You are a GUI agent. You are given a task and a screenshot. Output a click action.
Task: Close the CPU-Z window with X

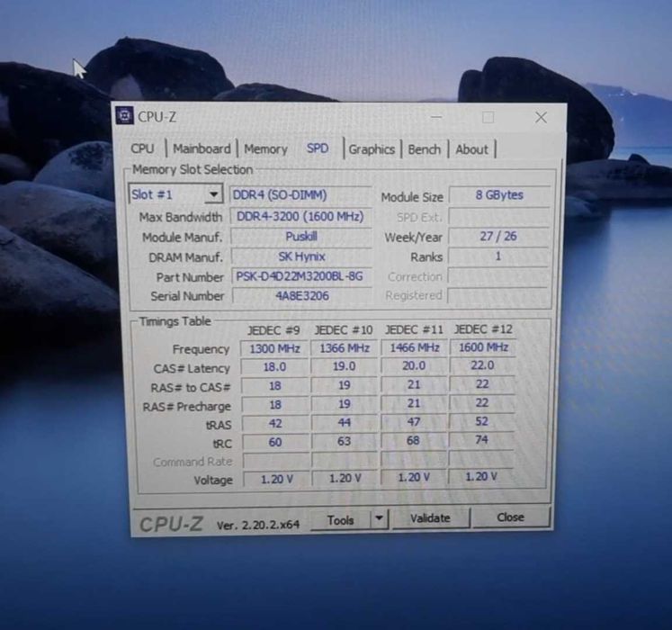541,118
